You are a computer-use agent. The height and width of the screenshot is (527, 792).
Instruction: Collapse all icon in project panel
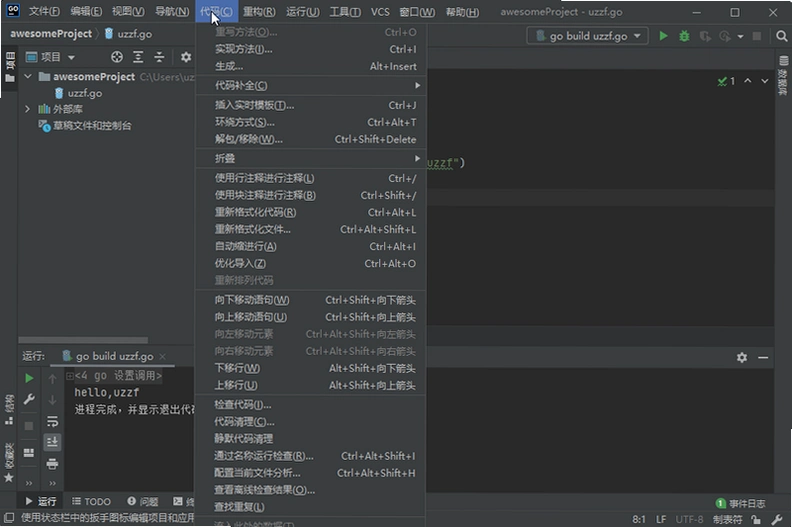tap(159, 57)
